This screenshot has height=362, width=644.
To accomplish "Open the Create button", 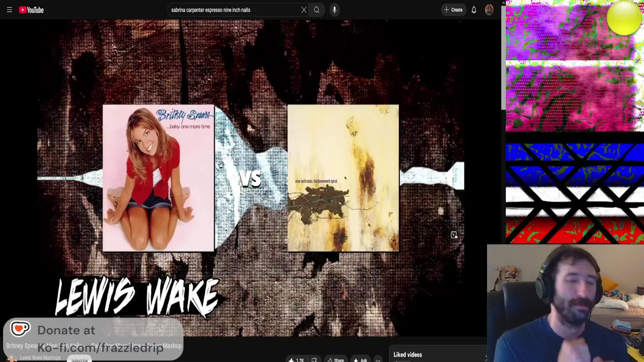I will pos(453,10).
